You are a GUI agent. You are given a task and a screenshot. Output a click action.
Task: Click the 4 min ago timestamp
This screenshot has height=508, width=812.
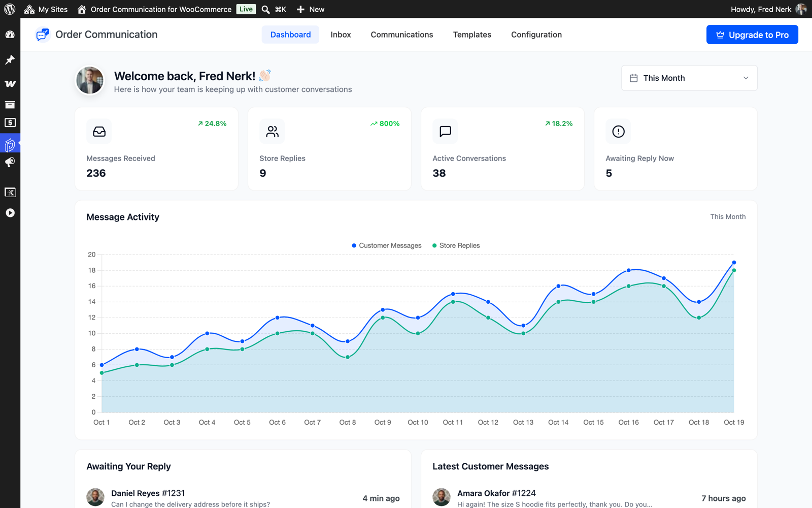click(381, 498)
